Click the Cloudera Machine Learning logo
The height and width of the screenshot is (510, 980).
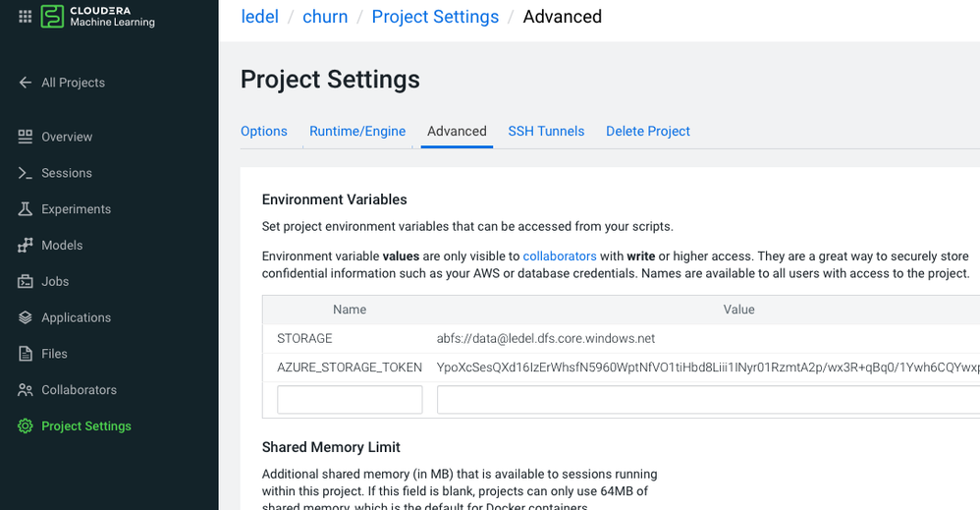(98, 17)
